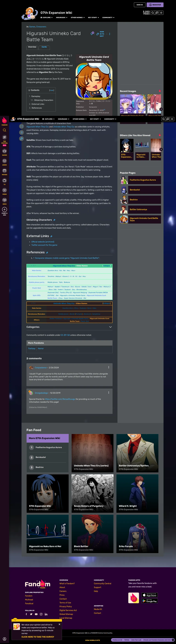The width and height of the screenshot is (176, 644).
Task: Open Fandom Twitter footer icon
Action: [31, 614]
